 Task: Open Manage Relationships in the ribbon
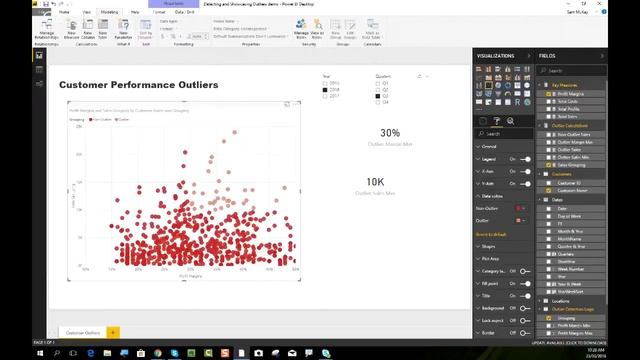pos(47,29)
